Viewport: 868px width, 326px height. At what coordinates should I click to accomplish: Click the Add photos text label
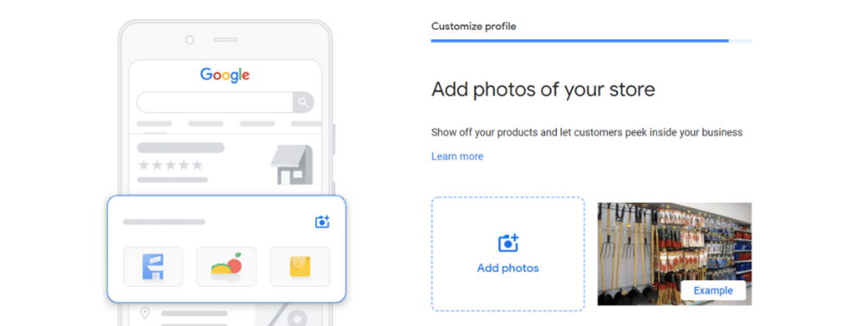click(509, 268)
